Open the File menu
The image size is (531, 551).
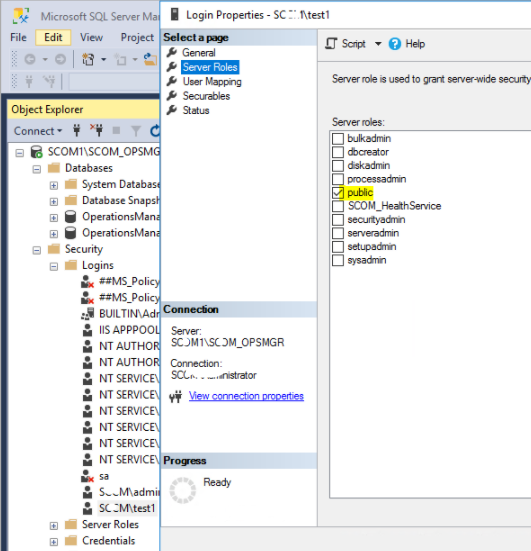[18, 37]
